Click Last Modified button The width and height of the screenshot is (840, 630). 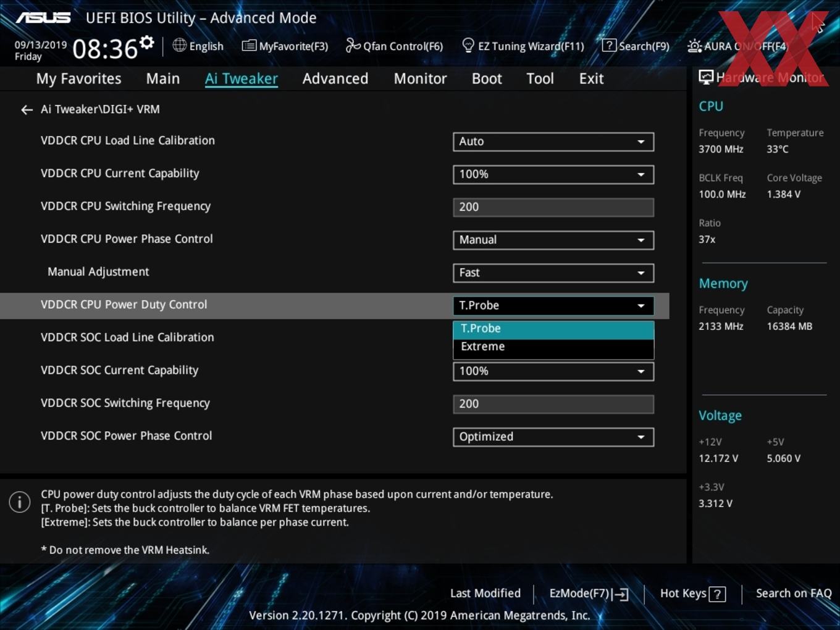tap(485, 594)
